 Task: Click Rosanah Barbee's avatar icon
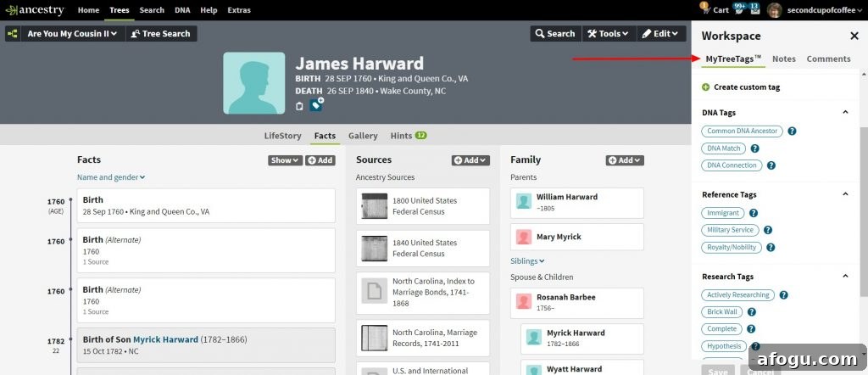click(524, 301)
